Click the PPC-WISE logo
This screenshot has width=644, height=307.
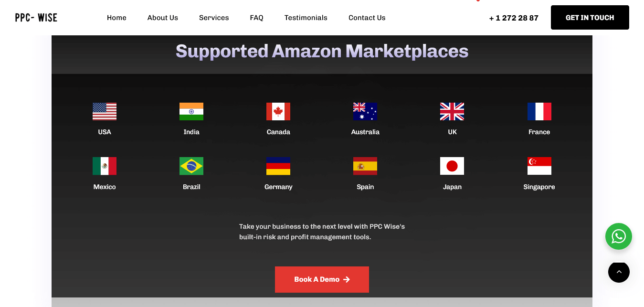click(x=36, y=18)
